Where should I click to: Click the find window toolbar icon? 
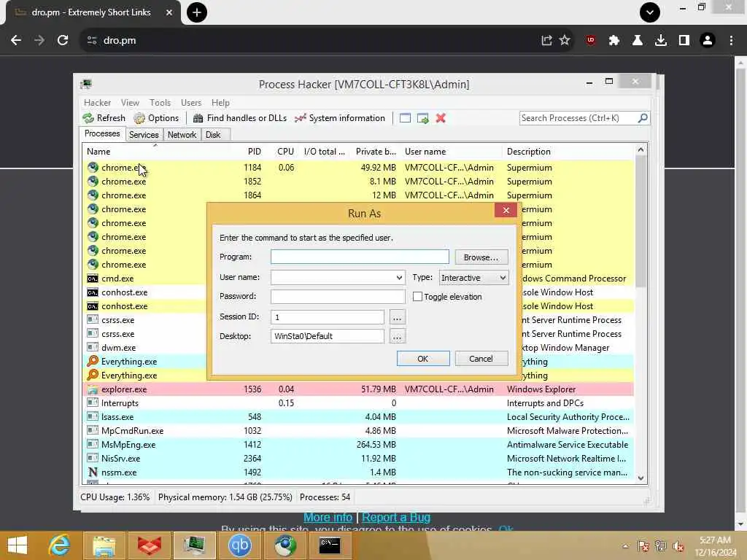point(405,118)
